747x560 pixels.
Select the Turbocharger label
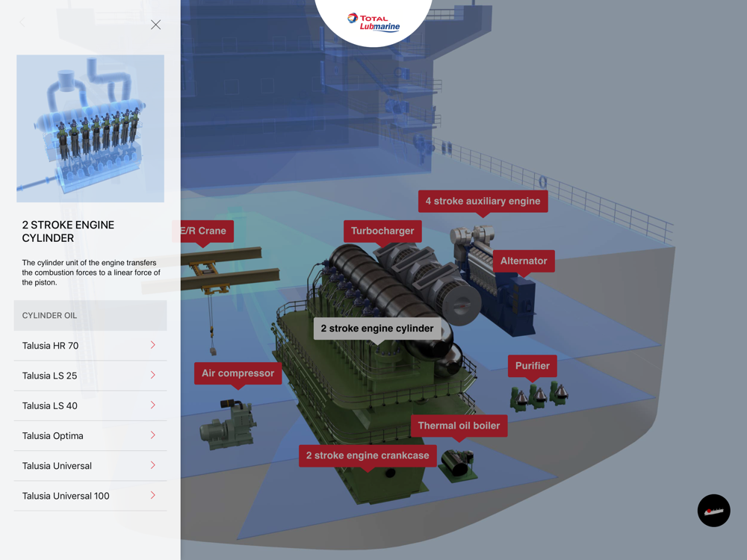[382, 231]
